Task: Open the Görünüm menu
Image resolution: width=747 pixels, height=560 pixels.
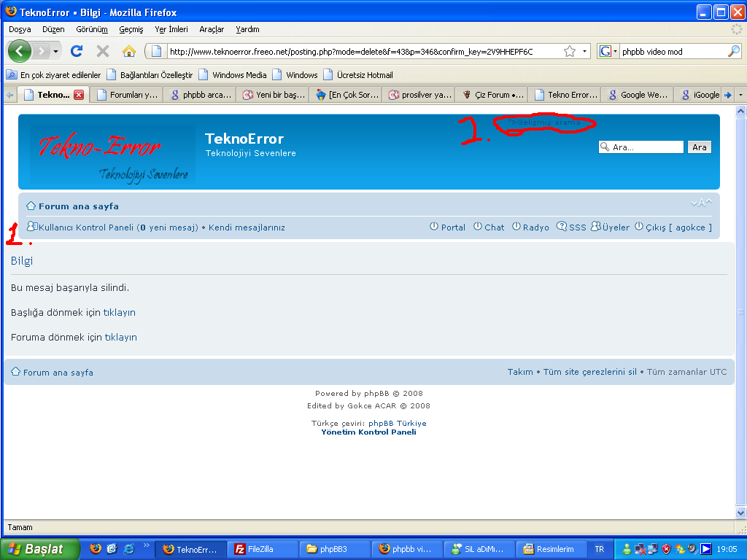Action: pos(92,29)
